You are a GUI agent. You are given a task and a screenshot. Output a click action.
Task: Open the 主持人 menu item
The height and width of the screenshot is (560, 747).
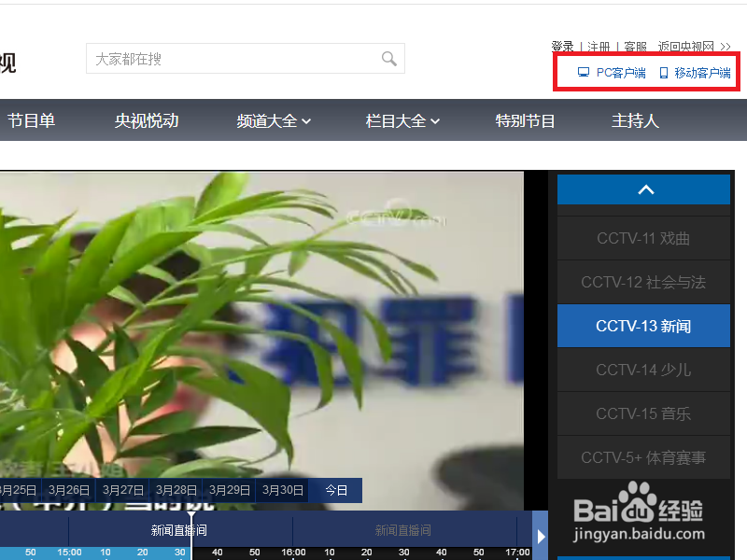click(x=636, y=120)
